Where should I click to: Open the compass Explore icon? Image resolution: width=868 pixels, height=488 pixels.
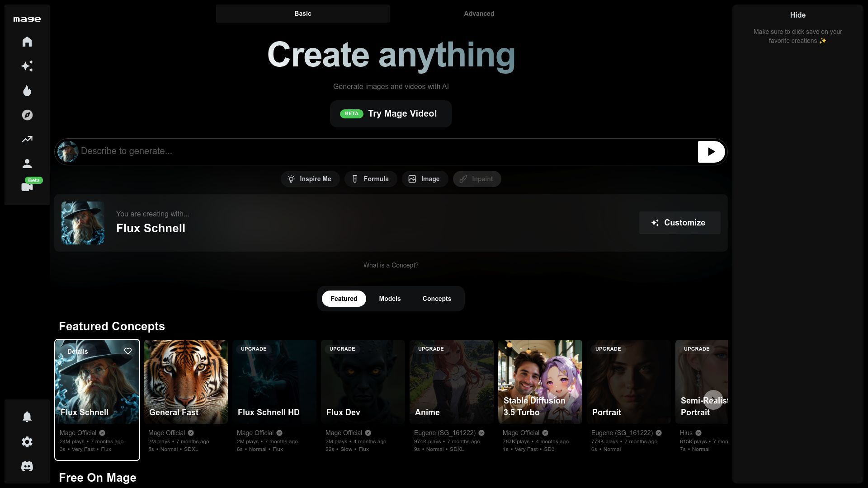click(27, 115)
